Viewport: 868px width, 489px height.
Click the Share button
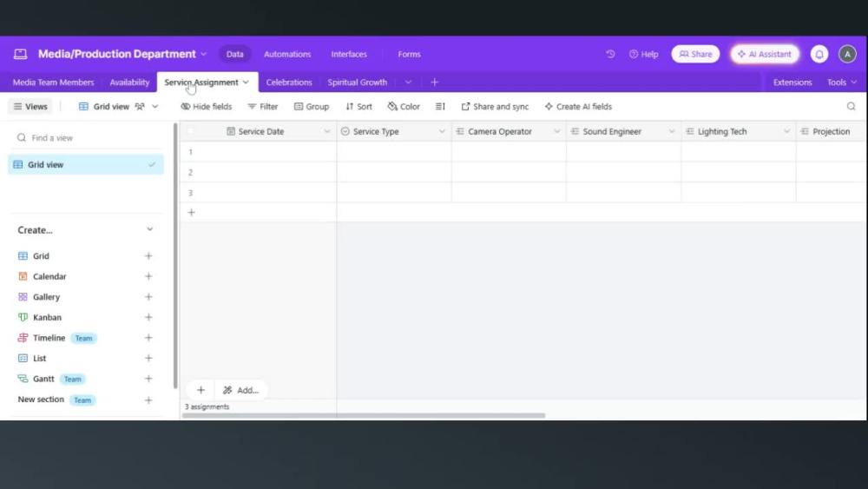pos(695,54)
